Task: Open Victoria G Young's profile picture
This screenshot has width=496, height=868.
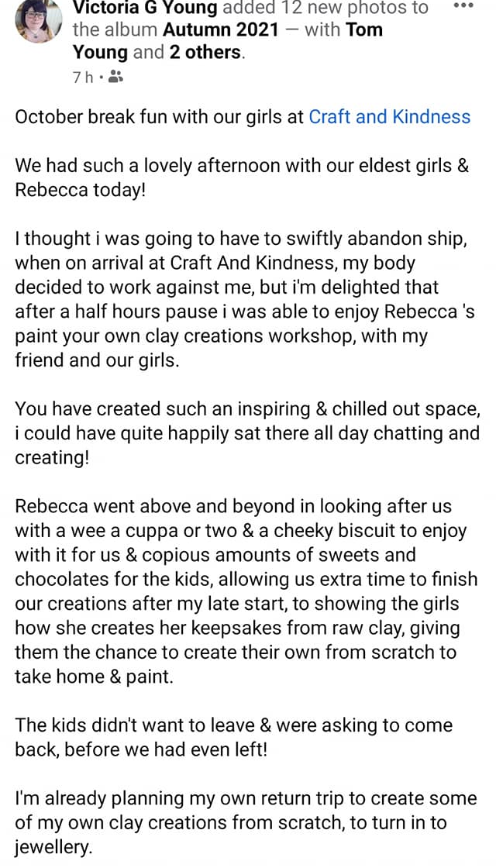Action: coord(35,19)
